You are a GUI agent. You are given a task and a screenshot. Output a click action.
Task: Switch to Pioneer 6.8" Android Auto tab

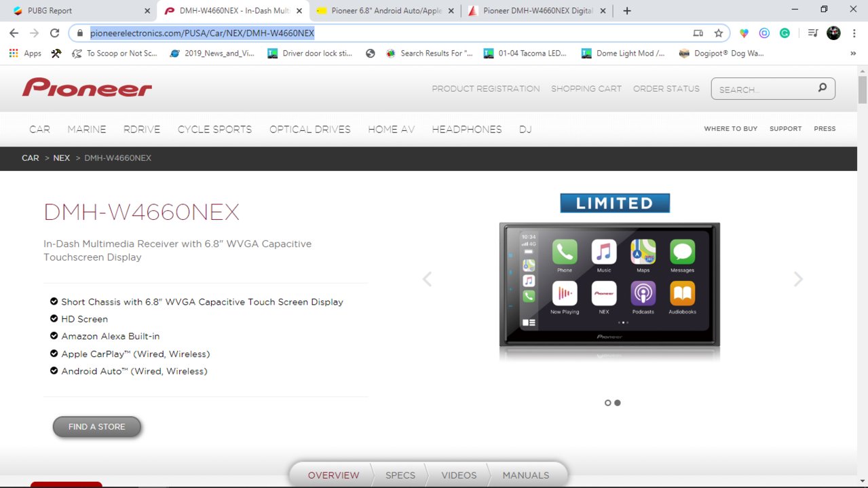click(x=385, y=11)
